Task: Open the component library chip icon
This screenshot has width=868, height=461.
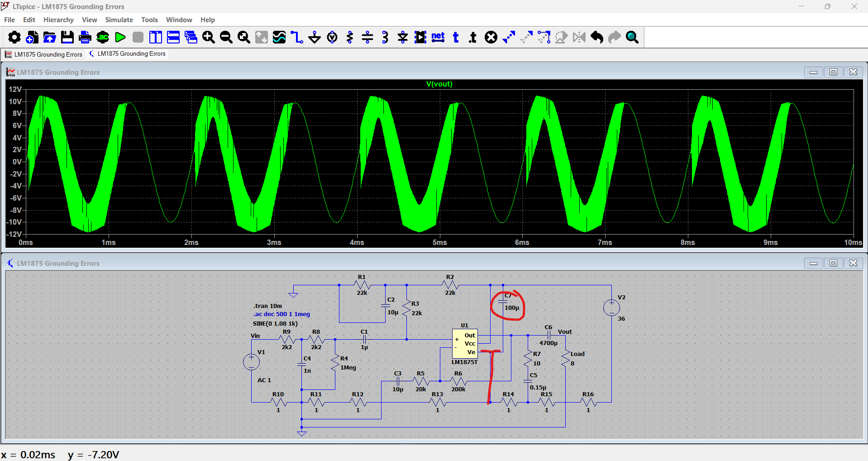Action: pos(420,37)
